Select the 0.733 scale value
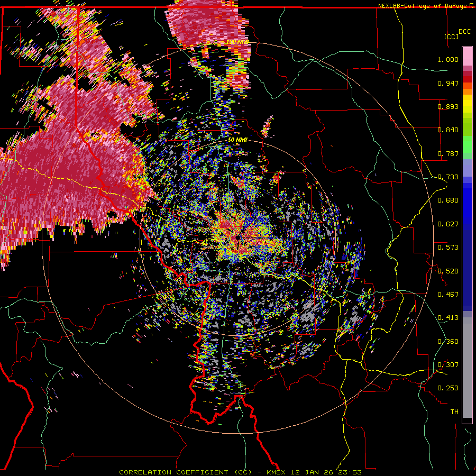Viewport: 476px width, 476px height. pyautogui.click(x=448, y=177)
